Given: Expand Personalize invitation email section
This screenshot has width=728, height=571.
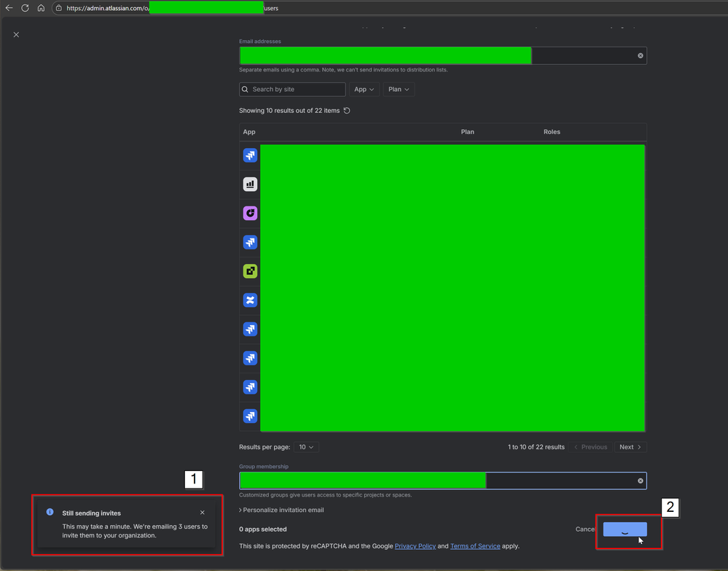Looking at the screenshot, I should (x=281, y=510).
